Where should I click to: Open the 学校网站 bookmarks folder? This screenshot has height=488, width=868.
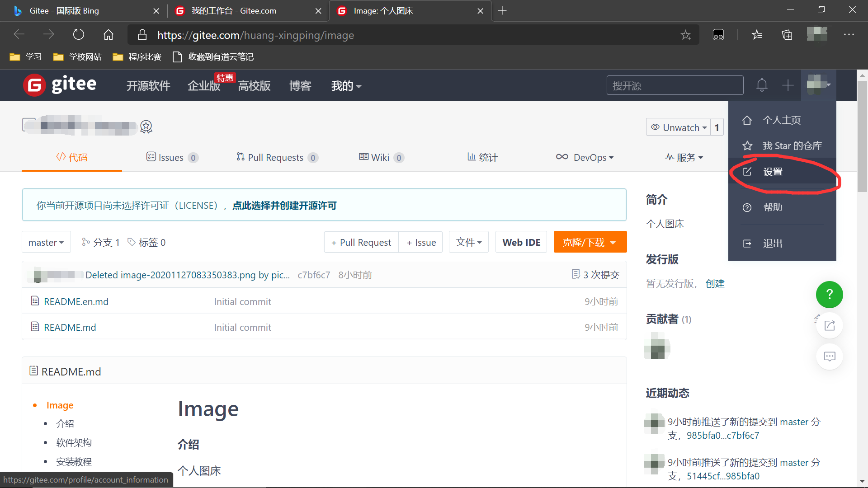click(78, 56)
